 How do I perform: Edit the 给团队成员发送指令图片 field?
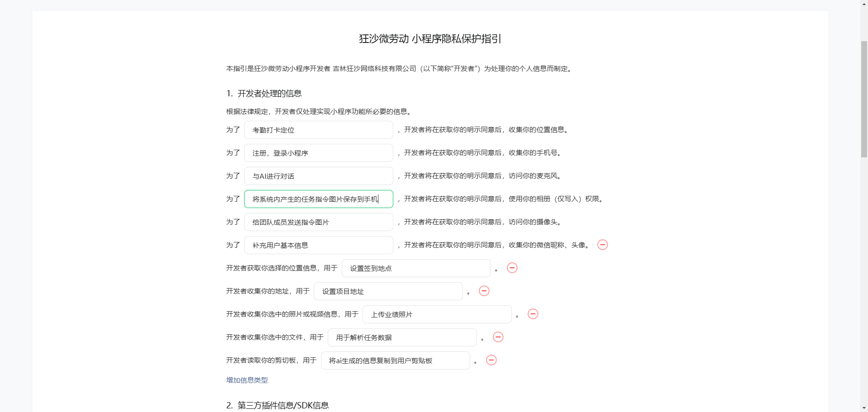[x=319, y=222]
